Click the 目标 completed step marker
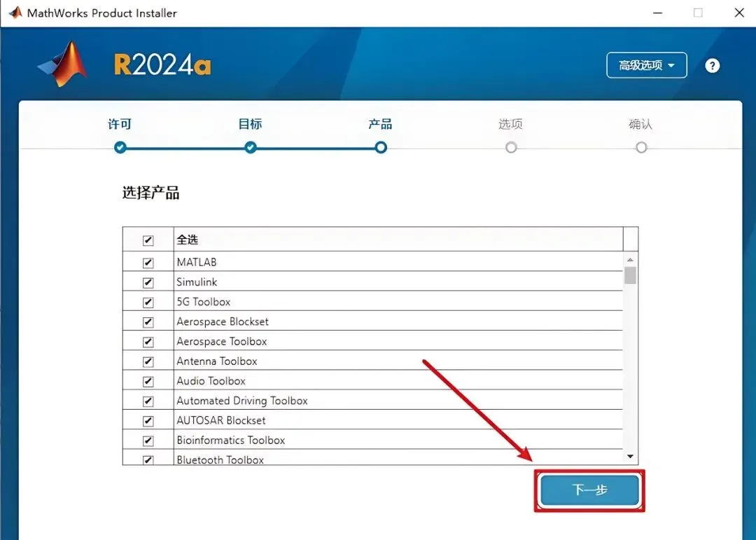 [x=250, y=147]
